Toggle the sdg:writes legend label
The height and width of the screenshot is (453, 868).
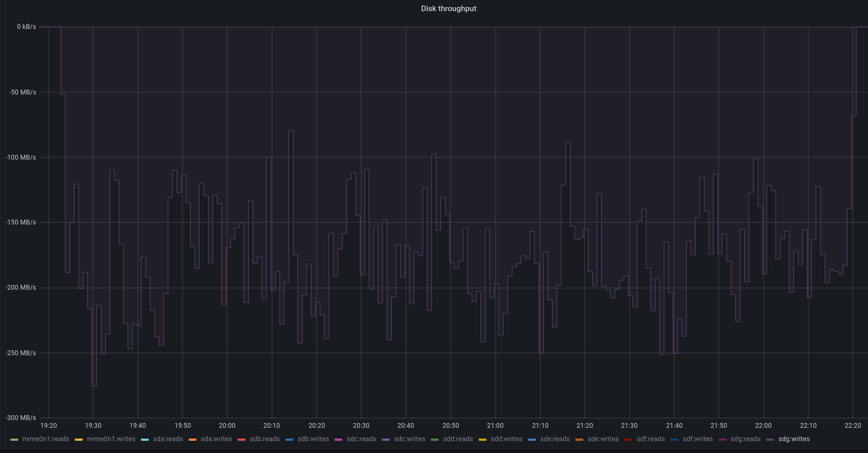pyautogui.click(x=794, y=439)
